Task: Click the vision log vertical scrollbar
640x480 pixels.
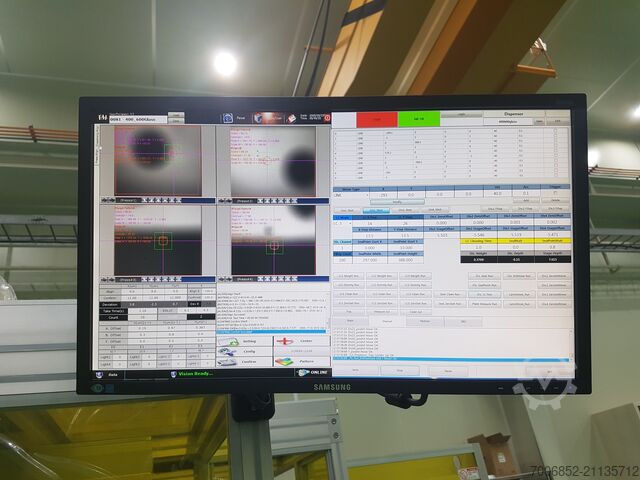Action: tap(328, 312)
